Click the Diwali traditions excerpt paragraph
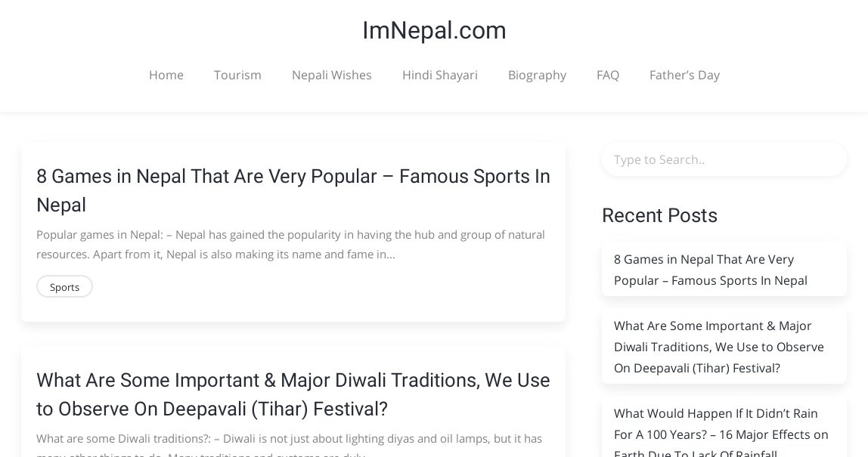Image resolution: width=868 pixels, height=457 pixels. pyautogui.click(x=289, y=447)
